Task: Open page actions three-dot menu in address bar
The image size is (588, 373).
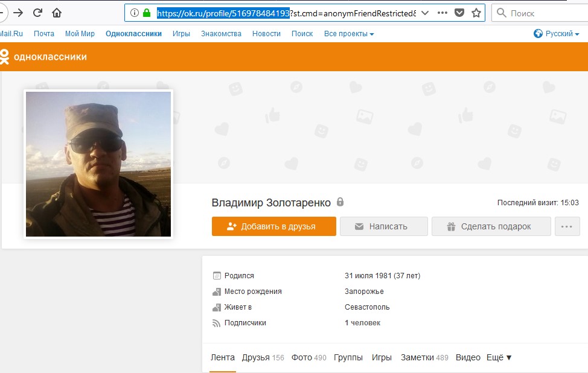Action: [x=443, y=13]
